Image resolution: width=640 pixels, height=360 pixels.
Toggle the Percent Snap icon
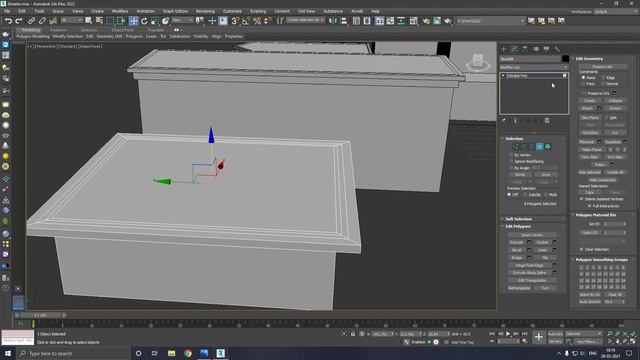[257, 21]
